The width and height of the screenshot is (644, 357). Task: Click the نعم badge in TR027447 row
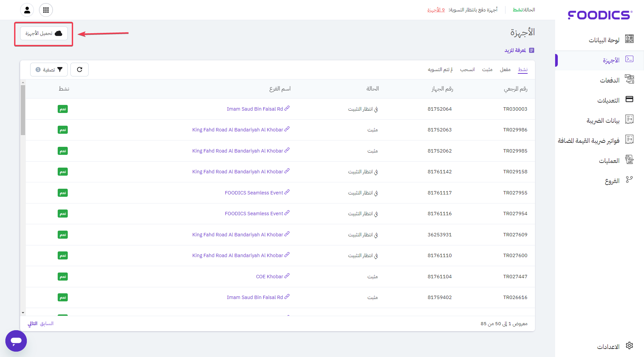(63, 277)
